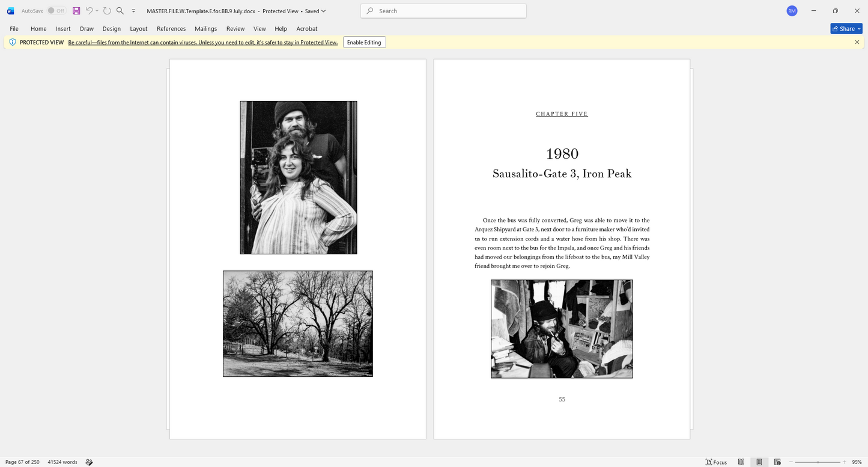Click the 'Page 67 of 250' status indicator
This screenshot has height=467, width=868.
[x=22, y=462]
